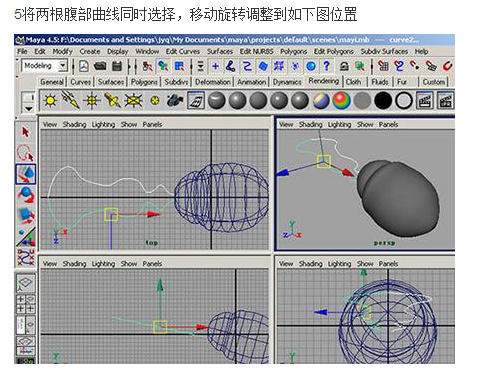Create a camera from shelf
490x380 pixels.
tap(175, 101)
